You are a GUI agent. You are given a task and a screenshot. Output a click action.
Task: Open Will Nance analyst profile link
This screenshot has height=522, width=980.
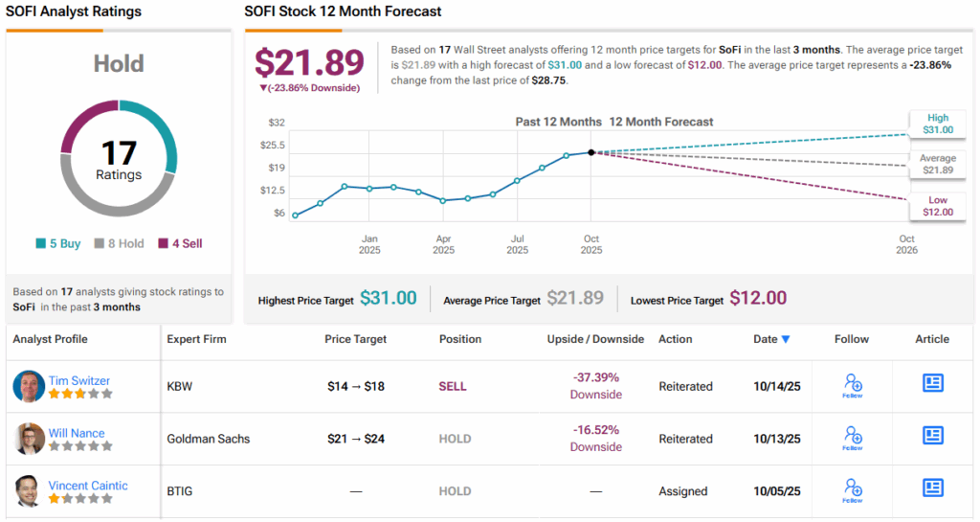coord(77,433)
